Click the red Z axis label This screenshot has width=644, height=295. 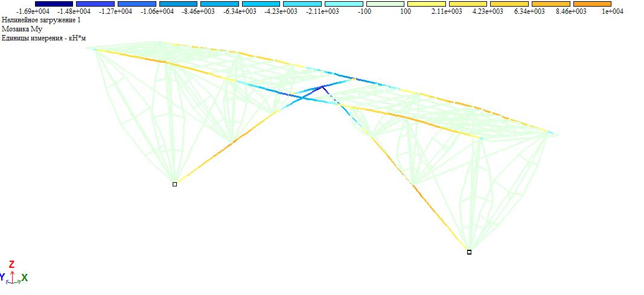(x=12, y=264)
